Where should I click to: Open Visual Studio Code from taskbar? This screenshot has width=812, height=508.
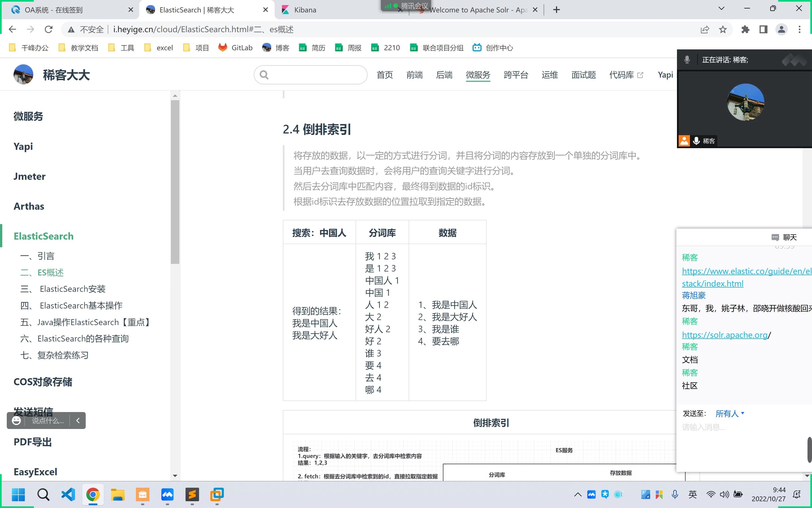pos(68,494)
